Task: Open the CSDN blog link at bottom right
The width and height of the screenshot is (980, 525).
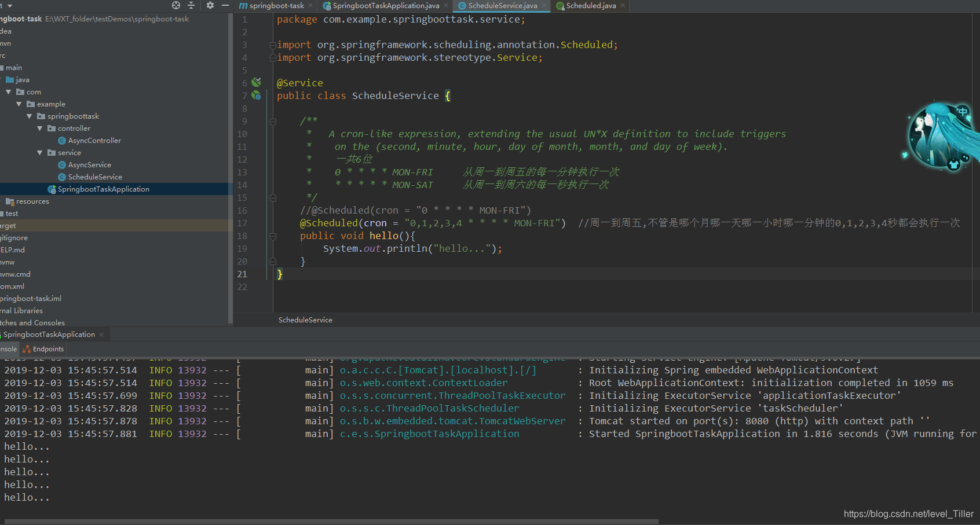Action: 908,513
